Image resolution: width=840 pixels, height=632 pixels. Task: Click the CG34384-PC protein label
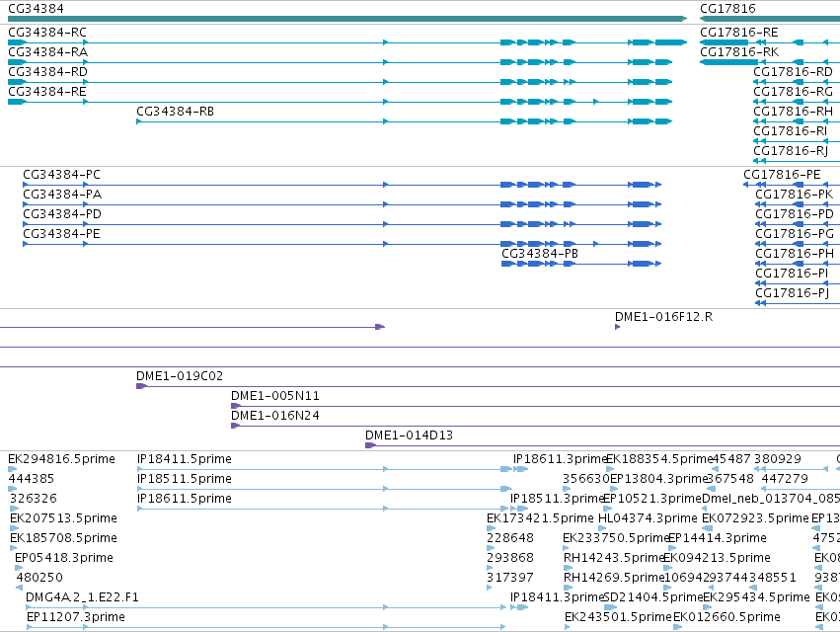61,175
